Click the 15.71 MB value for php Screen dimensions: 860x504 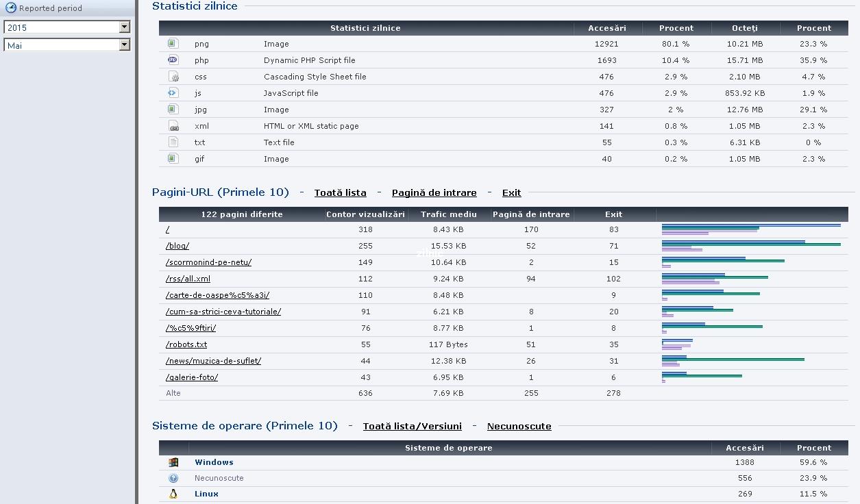pyautogui.click(x=745, y=60)
